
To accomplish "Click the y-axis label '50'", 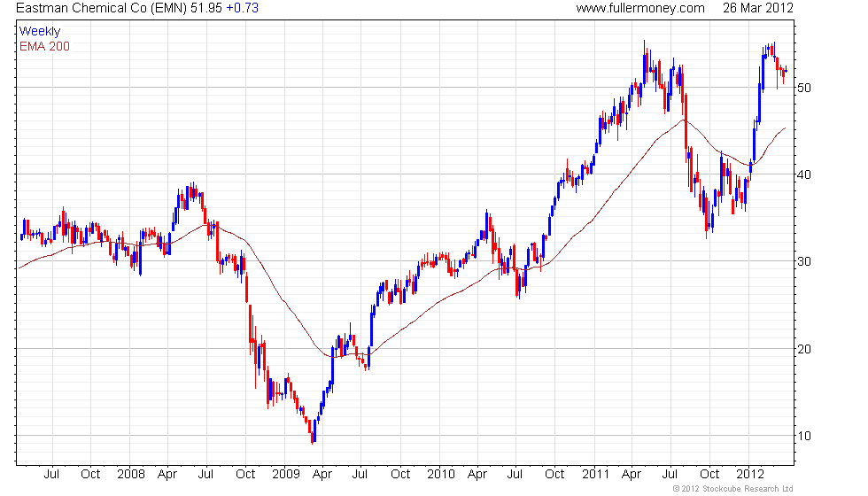I will (804, 88).
